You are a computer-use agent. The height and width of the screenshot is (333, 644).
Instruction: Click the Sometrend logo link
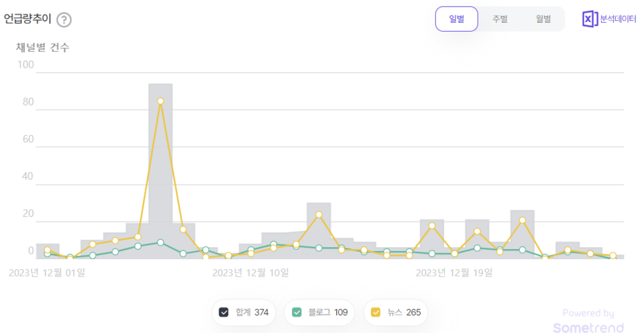point(588,327)
